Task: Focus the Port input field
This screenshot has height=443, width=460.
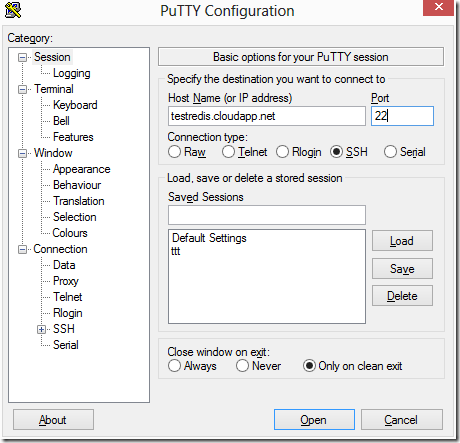Action: pos(402,116)
